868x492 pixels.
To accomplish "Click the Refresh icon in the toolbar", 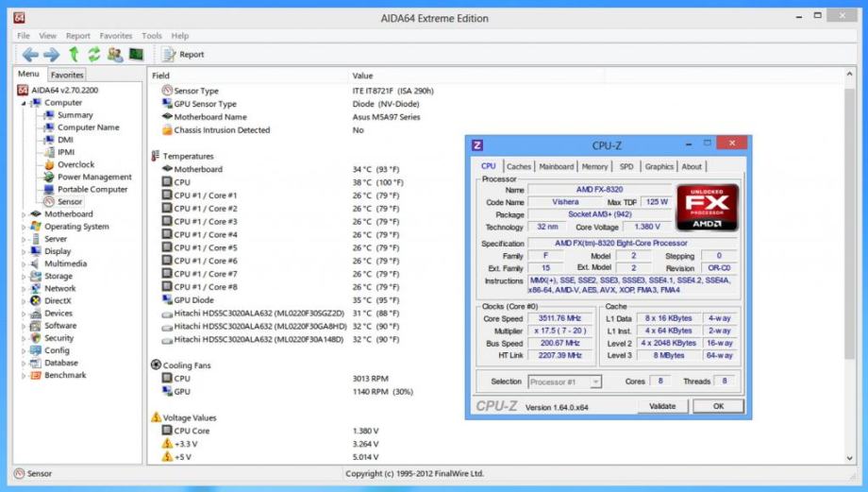I will tap(94, 55).
